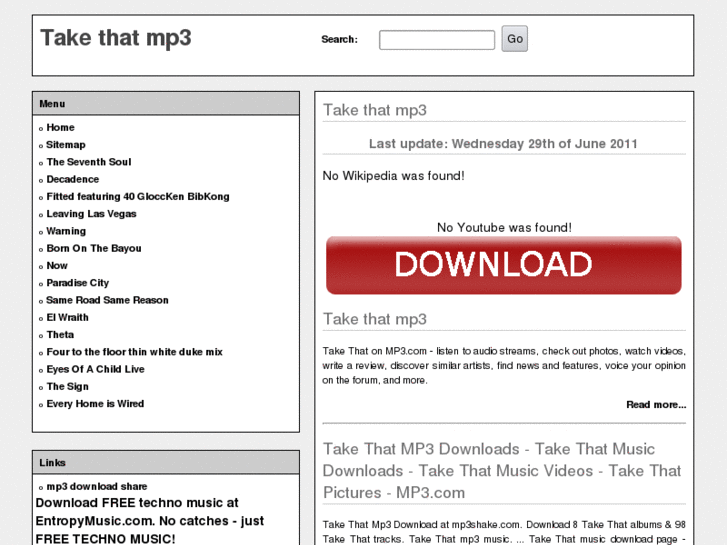Select Born On The Bayou link
The width and height of the screenshot is (727, 545).
coord(94,248)
